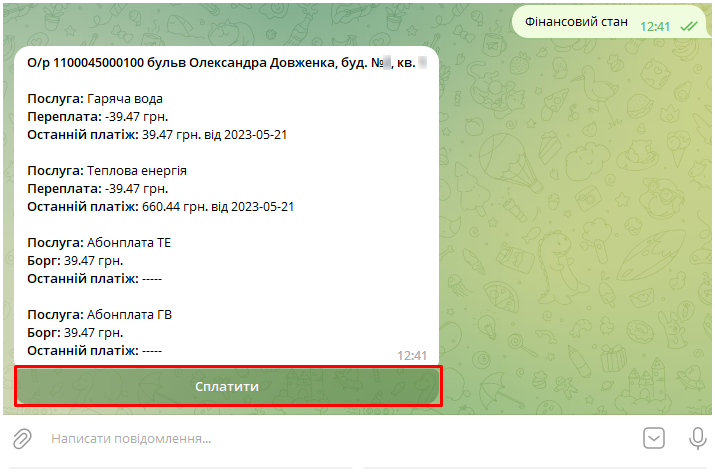Click the paperclip attach file icon
Viewport: 715px width, 474px height.
[x=21, y=438]
